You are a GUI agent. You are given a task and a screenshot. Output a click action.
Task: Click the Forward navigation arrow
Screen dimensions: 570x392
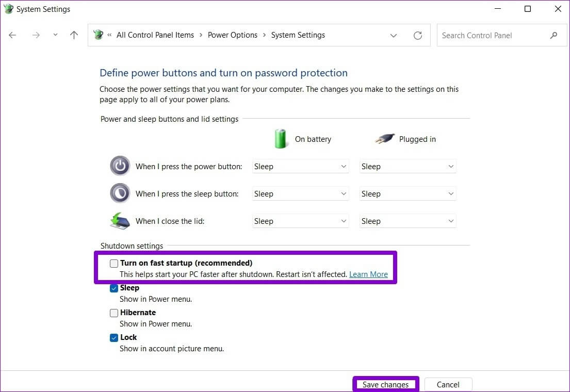[36, 35]
